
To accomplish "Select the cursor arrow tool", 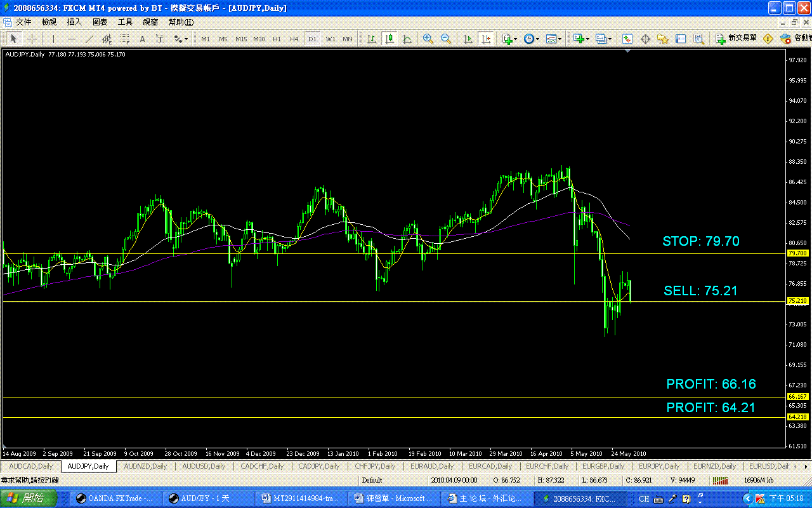I will 14,39.
